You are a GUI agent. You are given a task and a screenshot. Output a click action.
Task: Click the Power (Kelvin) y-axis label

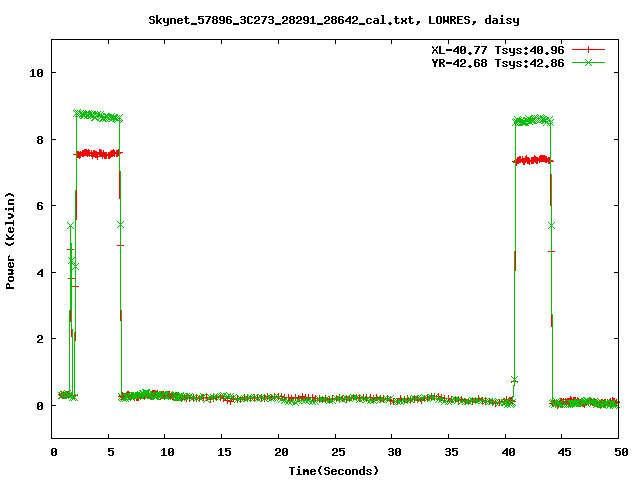(10, 241)
